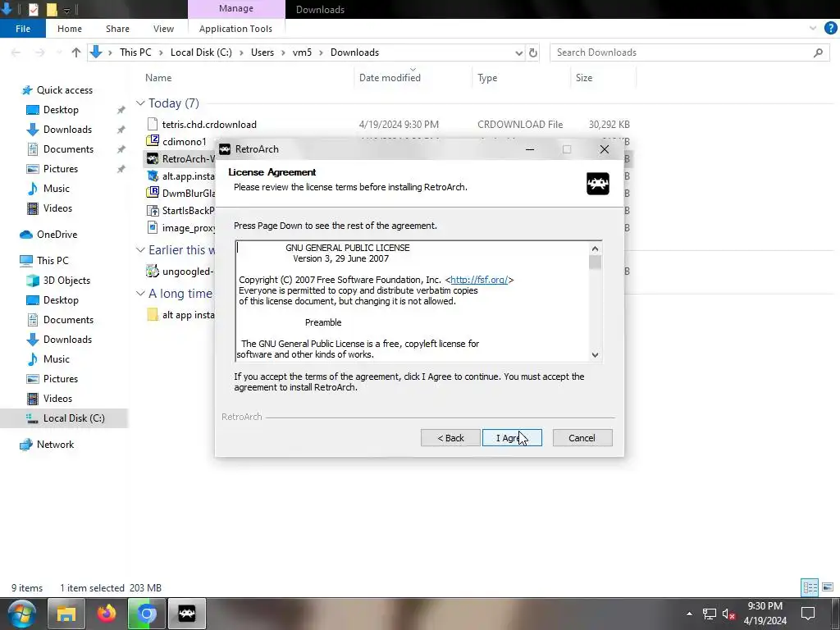
Task: Collapse the Today (7) group
Action: tap(140, 103)
